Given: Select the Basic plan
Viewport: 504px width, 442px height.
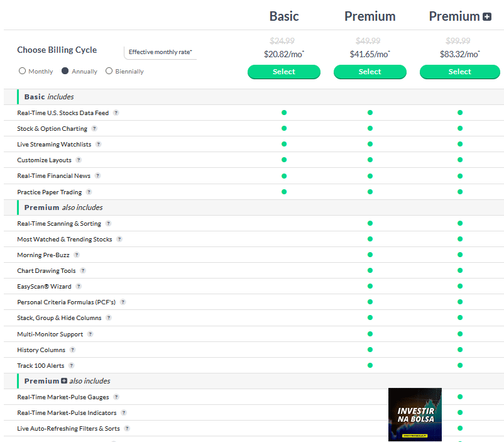Looking at the screenshot, I should click(284, 72).
